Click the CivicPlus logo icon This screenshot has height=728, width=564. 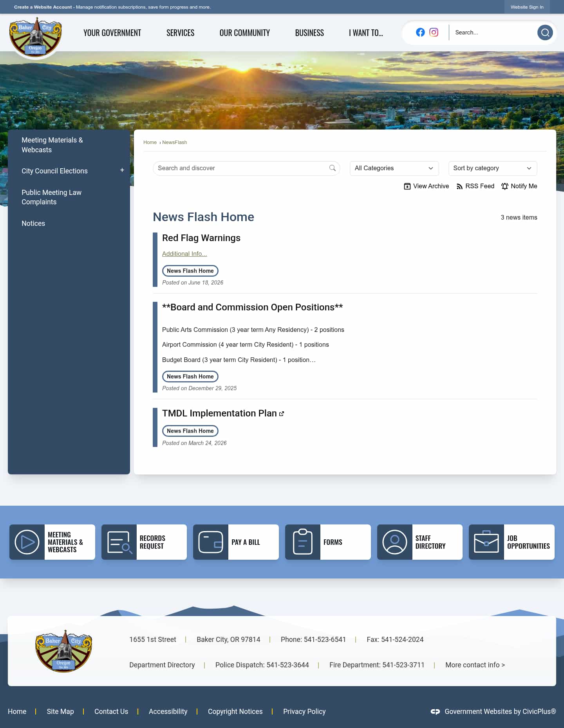[435, 712]
